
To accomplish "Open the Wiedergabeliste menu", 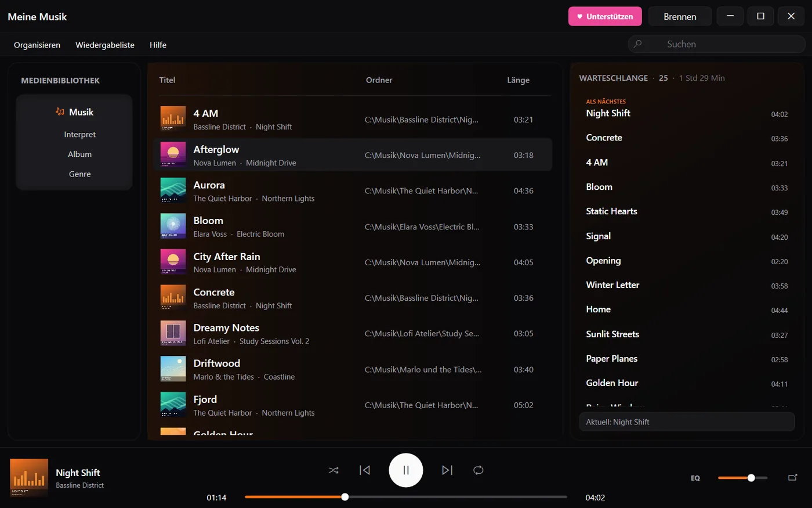I will point(105,45).
